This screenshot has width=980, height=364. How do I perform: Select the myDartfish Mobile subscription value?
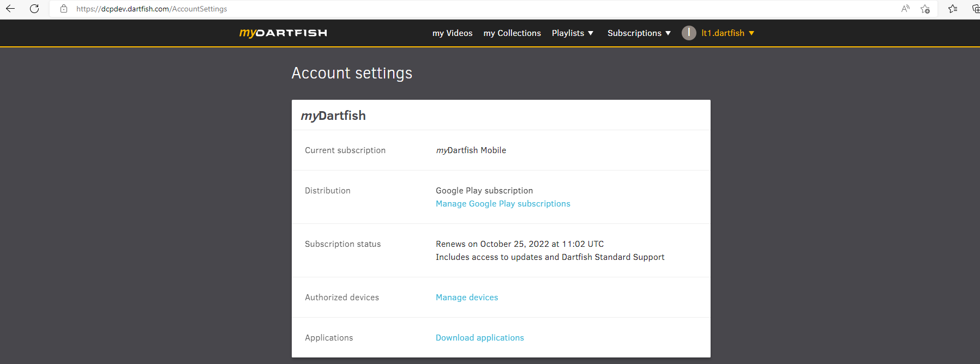click(471, 150)
